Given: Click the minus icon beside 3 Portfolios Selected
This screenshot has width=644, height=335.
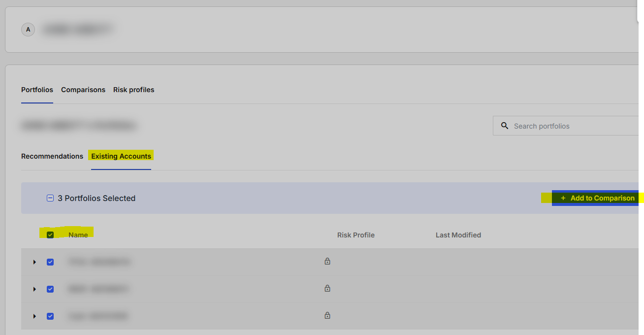Looking at the screenshot, I should point(50,198).
